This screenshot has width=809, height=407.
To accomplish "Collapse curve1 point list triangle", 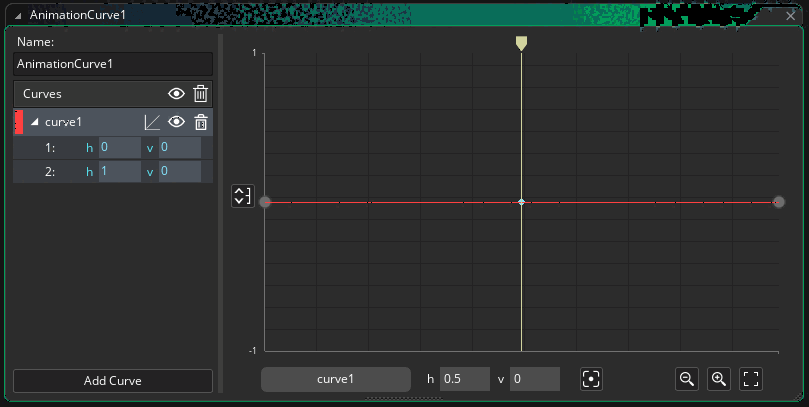I will tap(35, 122).
